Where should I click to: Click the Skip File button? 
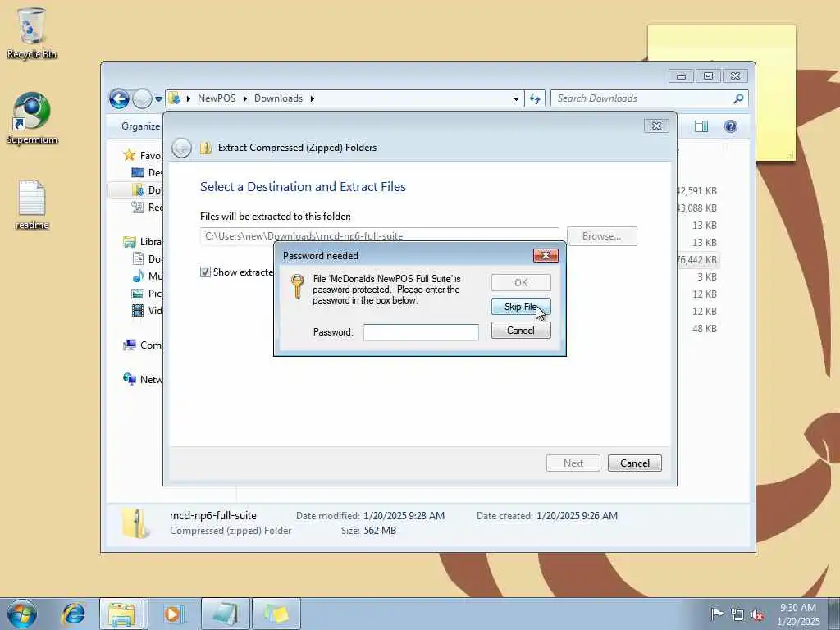[x=521, y=307]
